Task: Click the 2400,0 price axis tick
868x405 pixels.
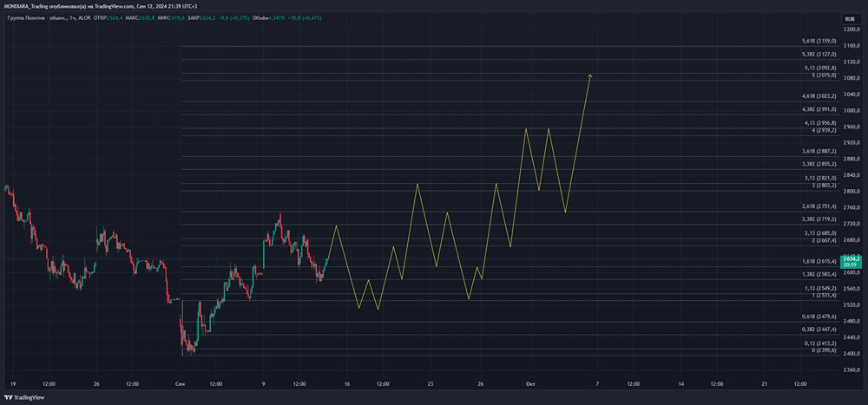Action: coord(851,354)
